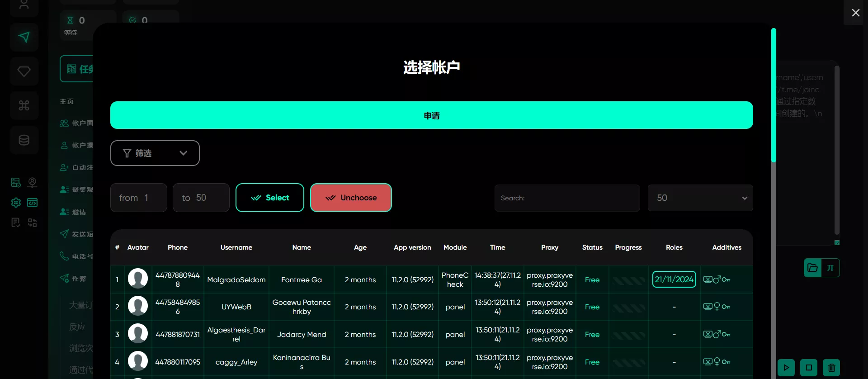Click the open folder icon on the right panel
This screenshot has width=868, height=379.
pos(812,268)
